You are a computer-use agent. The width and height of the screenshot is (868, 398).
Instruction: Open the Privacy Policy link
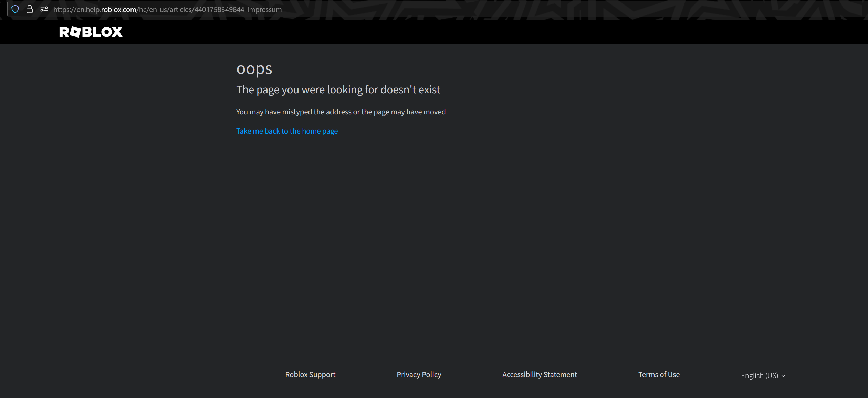tap(419, 374)
